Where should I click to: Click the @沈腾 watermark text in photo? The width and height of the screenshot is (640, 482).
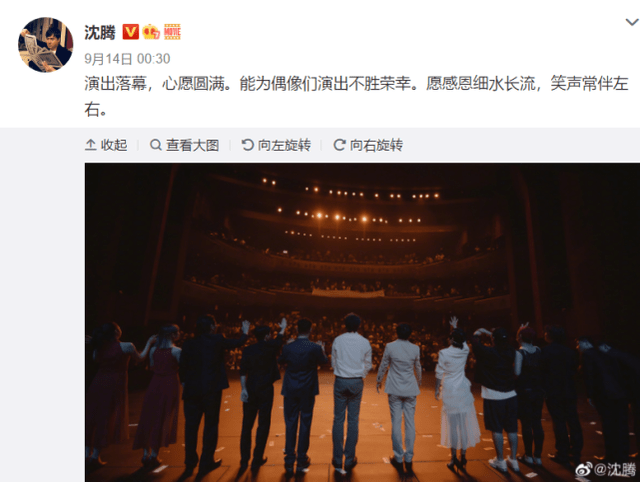(615, 469)
